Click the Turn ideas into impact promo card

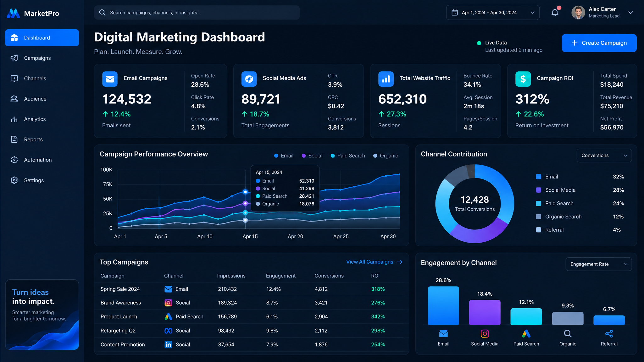42,315
